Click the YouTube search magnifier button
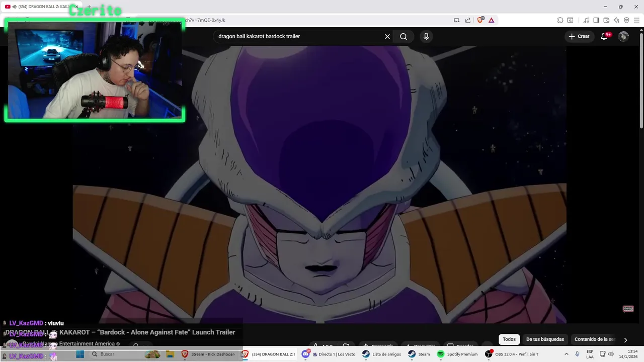 pyautogui.click(x=404, y=37)
